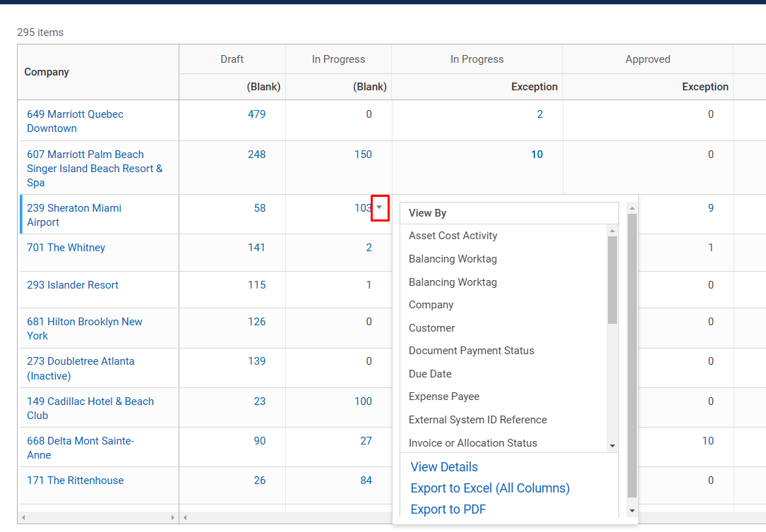Click In Progress value 2 for The Whitney
Screen dimensions: 766x532
click(x=369, y=248)
